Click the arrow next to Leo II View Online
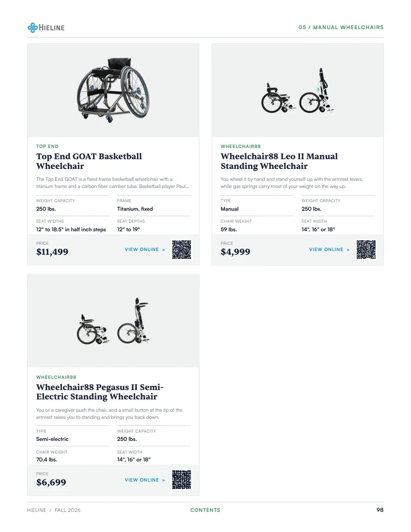The image size is (411, 532). [x=348, y=250]
